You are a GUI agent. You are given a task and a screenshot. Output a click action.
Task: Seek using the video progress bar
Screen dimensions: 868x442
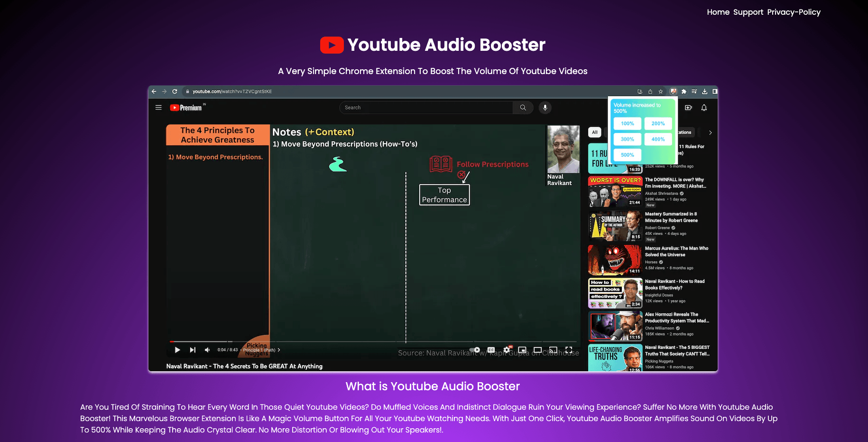tap(373, 341)
